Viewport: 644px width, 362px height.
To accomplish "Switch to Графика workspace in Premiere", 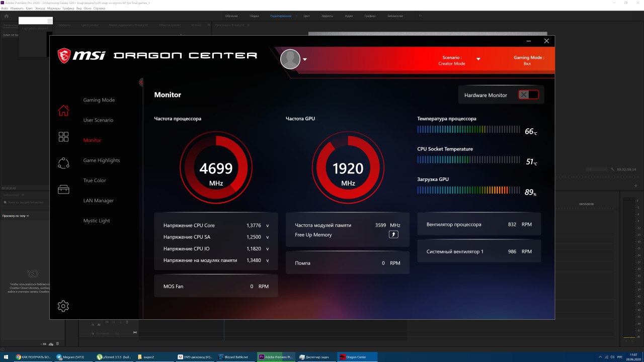I will point(370,16).
